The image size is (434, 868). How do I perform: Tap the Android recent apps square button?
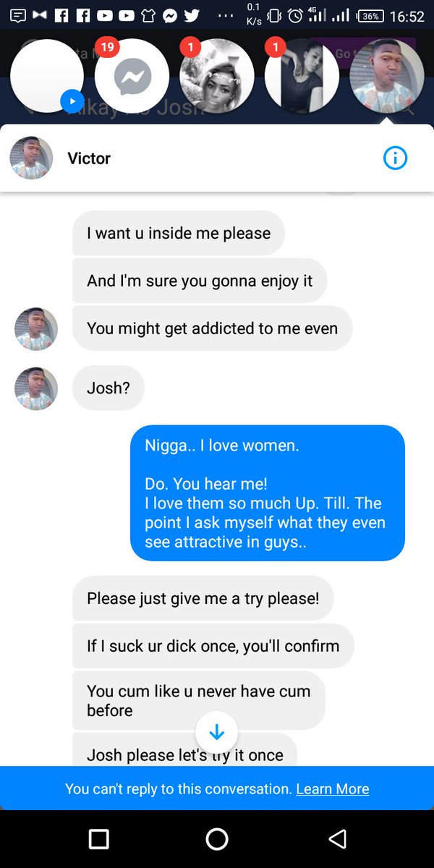click(x=99, y=838)
